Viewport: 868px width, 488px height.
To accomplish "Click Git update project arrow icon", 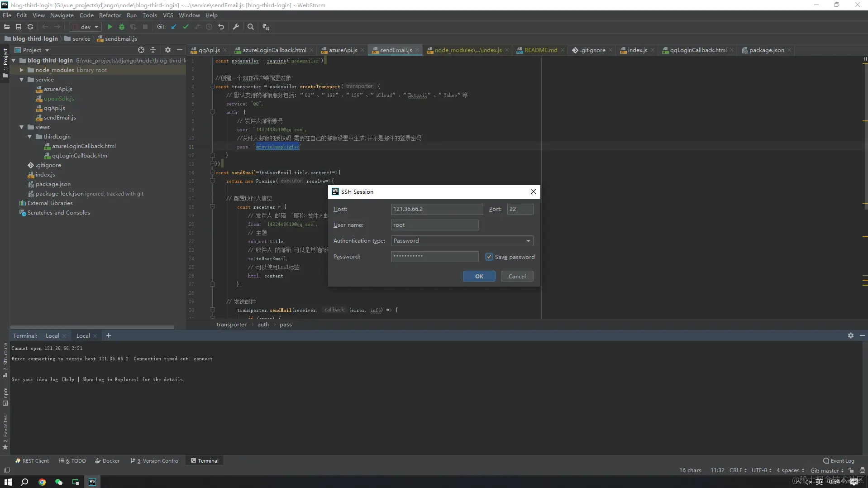I will click(174, 27).
